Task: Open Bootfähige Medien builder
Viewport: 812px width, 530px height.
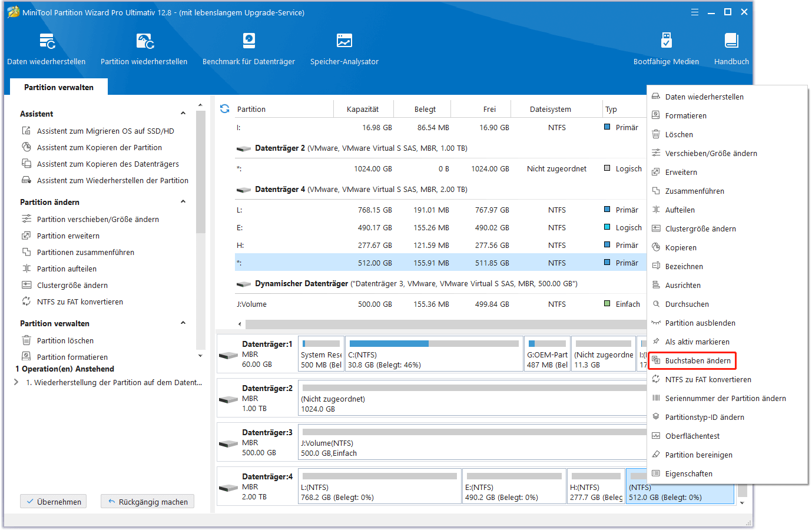Action: (666, 49)
